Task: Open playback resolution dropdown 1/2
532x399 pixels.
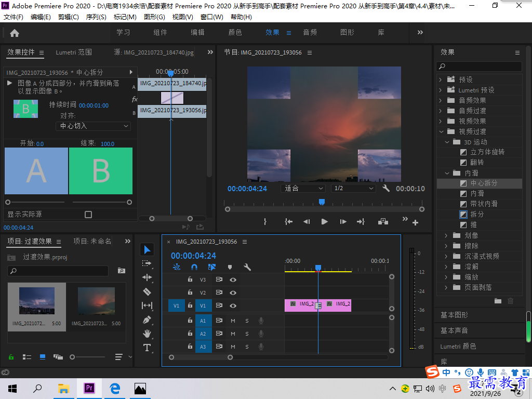Action: (353, 188)
